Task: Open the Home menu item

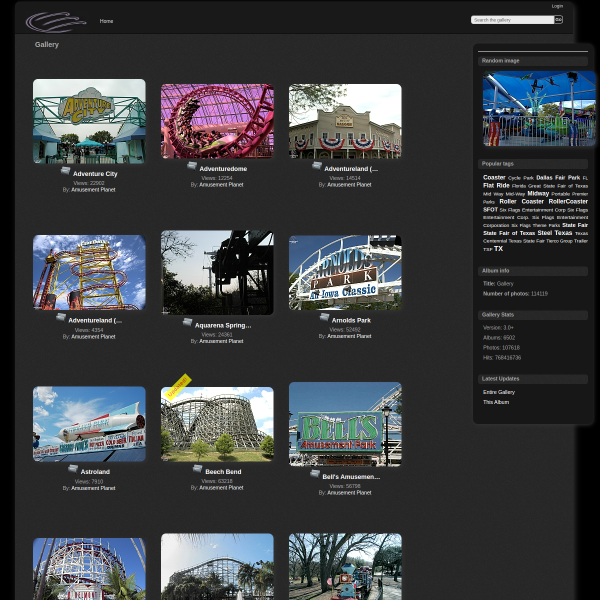Action: point(106,21)
